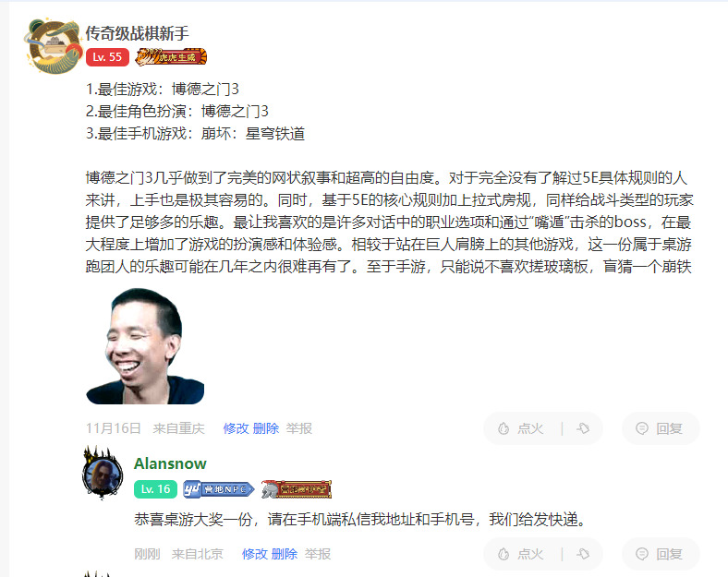Click 删除 on the first post
Image resolution: width=728 pixels, height=577 pixels.
point(265,428)
